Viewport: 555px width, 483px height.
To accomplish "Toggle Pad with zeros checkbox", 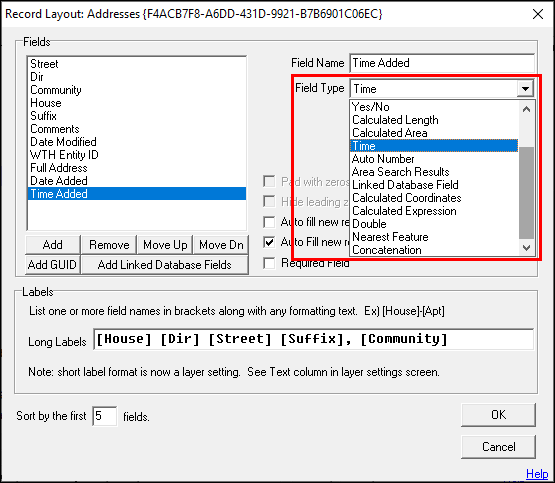I will [x=269, y=182].
